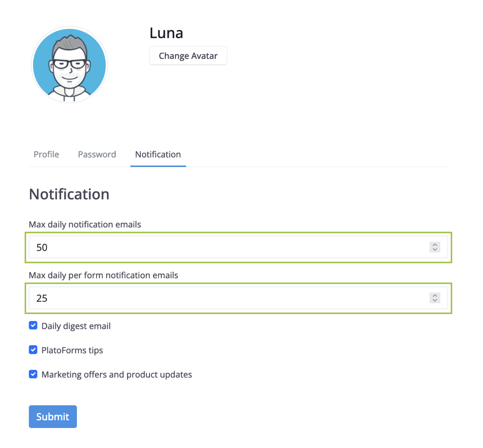The image size is (483, 448).
Task: Click Luna's profile avatar picture
Action: click(69, 65)
